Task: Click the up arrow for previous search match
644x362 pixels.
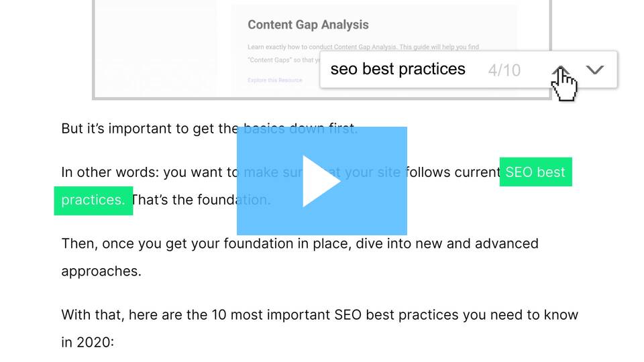Action: tap(562, 70)
